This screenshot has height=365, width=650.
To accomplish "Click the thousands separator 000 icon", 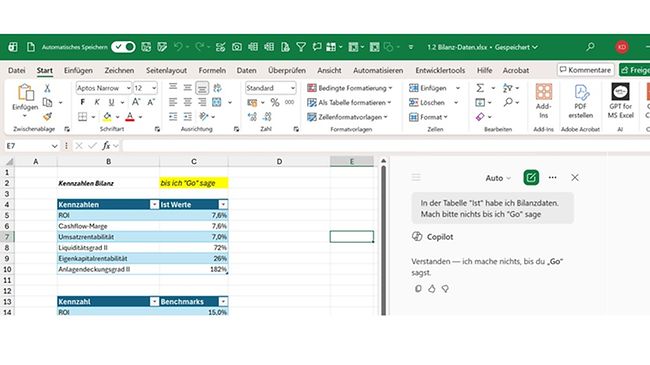I will pyautogui.click(x=289, y=102).
